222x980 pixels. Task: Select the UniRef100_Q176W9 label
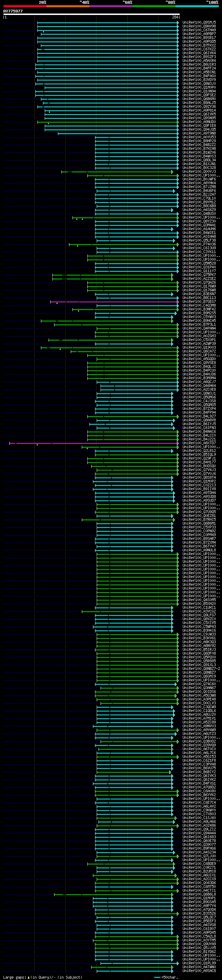click(199, 286)
